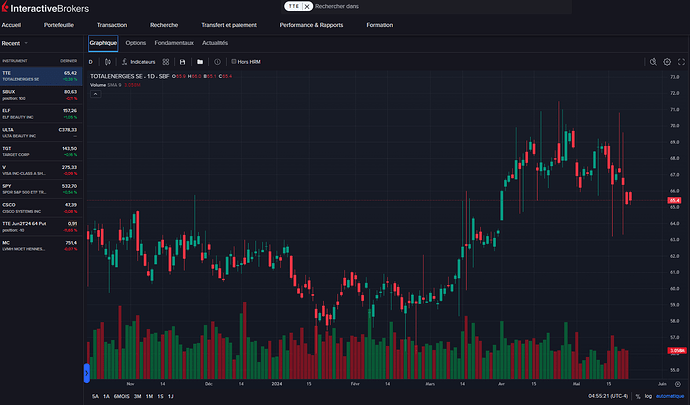Switch to the Fondamentaux tab

174,43
